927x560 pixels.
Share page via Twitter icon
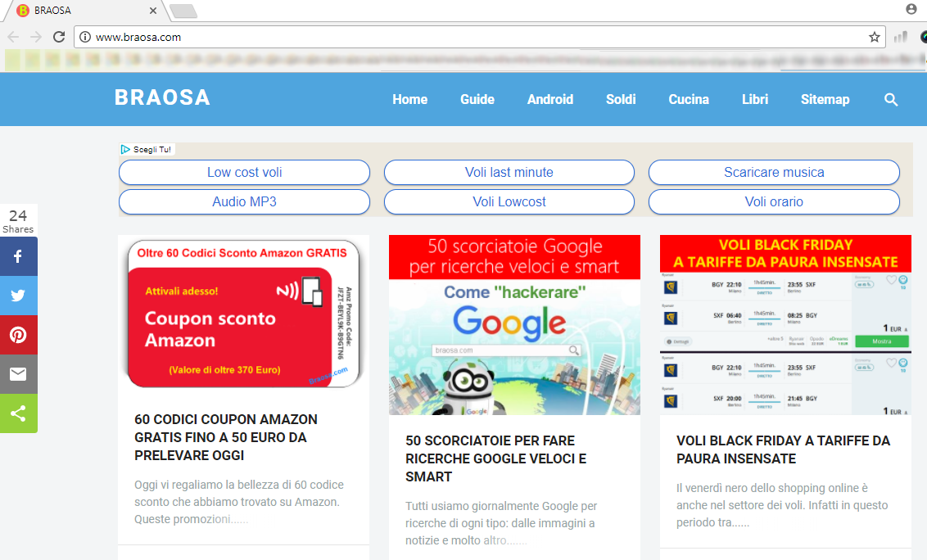tap(18, 296)
